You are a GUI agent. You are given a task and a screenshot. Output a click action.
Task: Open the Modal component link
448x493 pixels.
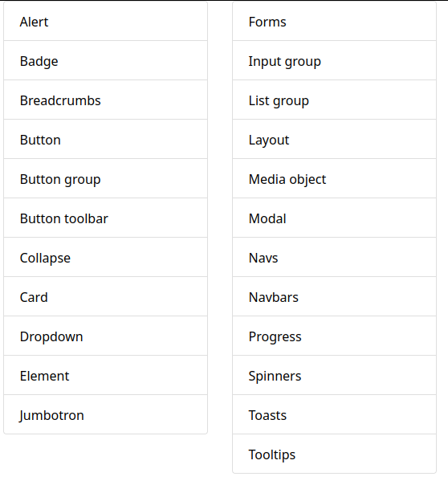(x=334, y=218)
